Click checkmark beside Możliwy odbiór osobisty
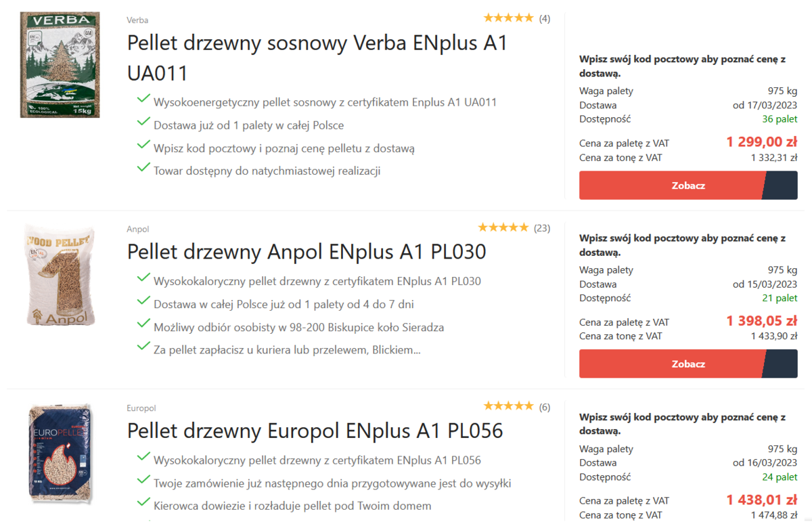This screenshot has height=524, width=812. click(143, 324)
